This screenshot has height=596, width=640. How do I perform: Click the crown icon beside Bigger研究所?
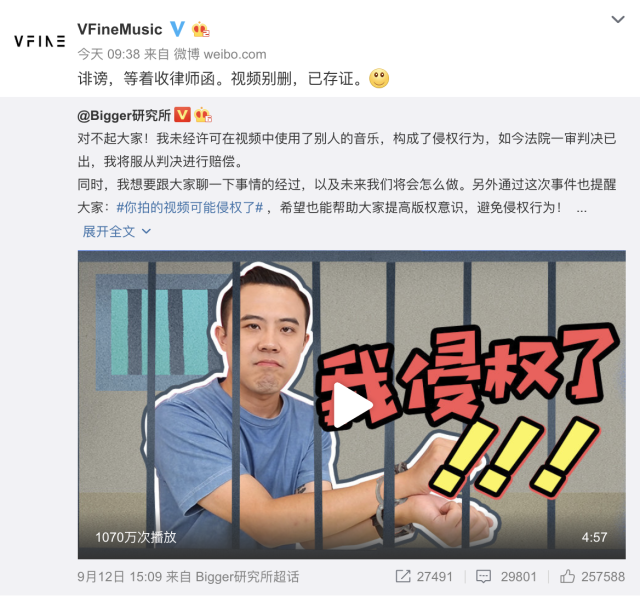203,115
